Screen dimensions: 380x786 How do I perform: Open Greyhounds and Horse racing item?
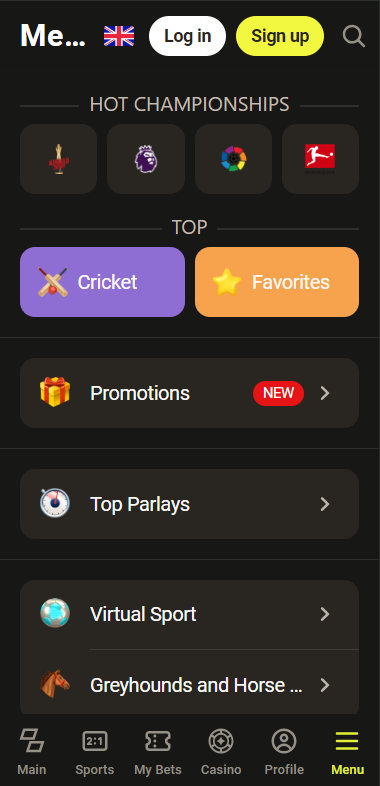click(189, 684)
